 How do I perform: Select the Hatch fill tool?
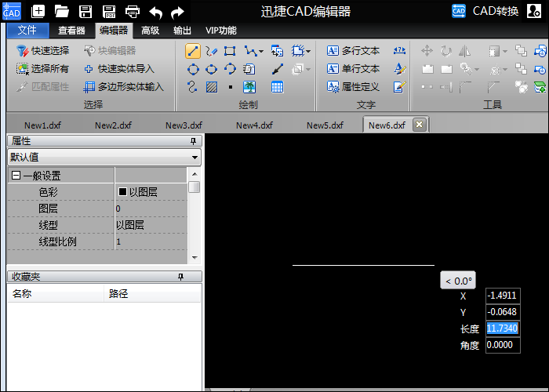pyautogui.click(x=212, y=87)
